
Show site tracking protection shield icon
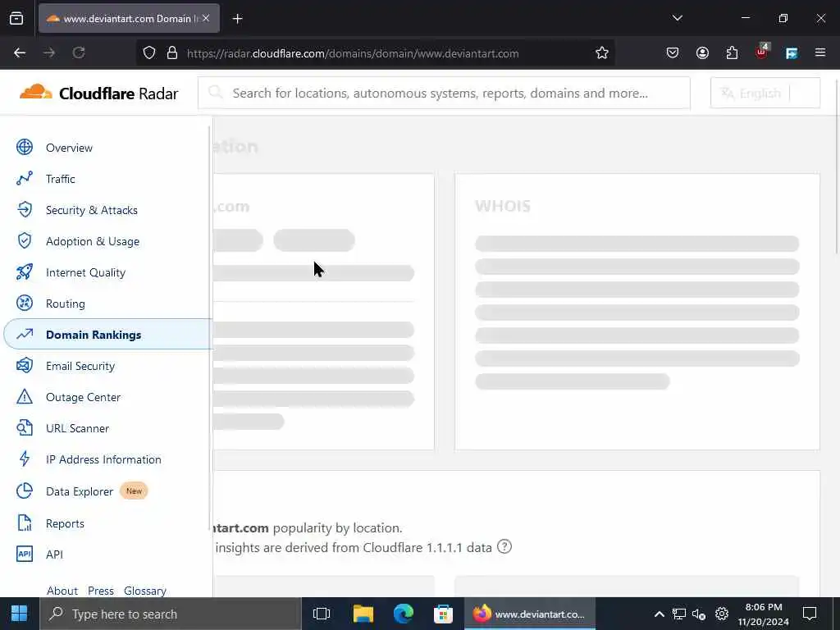coord(149,53)
